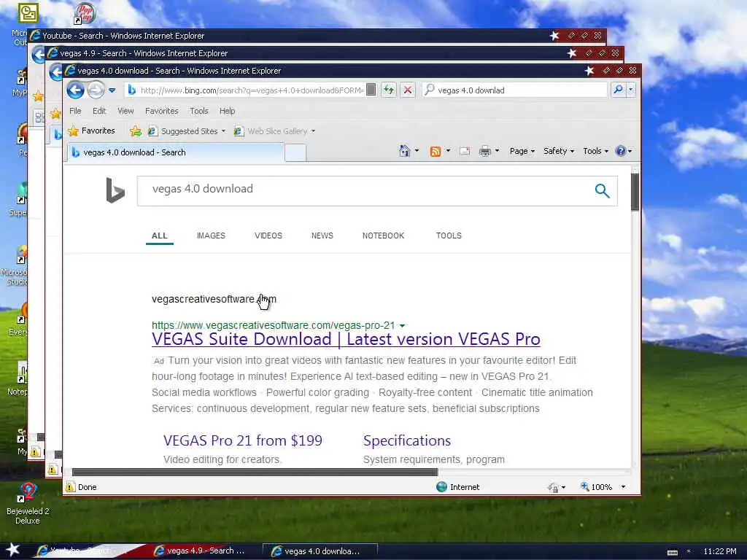
Task: Switch to vegas 4.9 - Search taskbar button
Action: pos(203,551)
